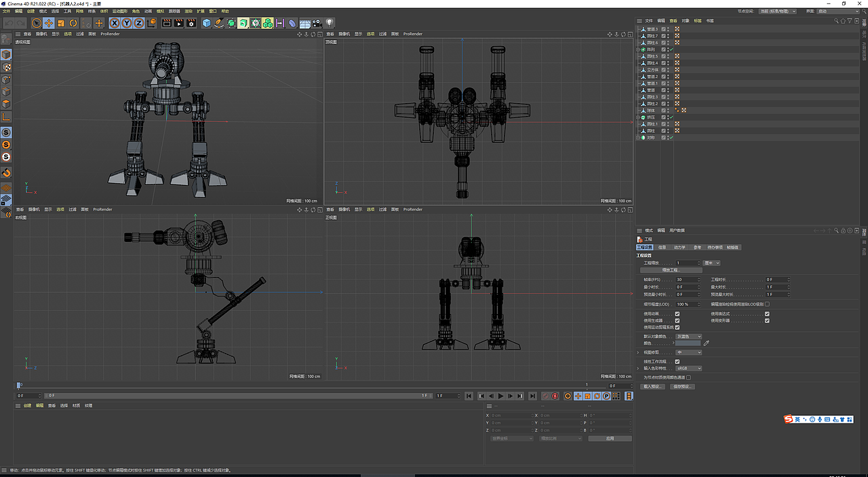Switch to 待办事项 tab
This screenshot has width=868, height=477.
pyautogui.click(x=715, y=247)
